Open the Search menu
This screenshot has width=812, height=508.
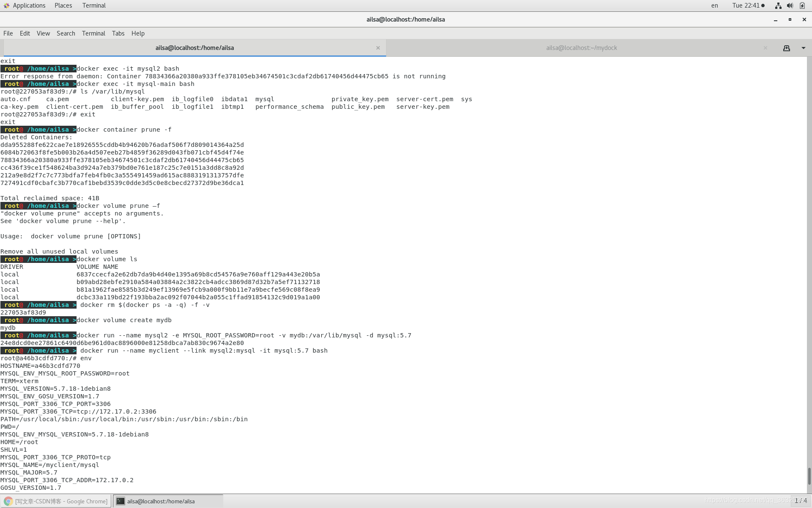(x=66, y=33)
